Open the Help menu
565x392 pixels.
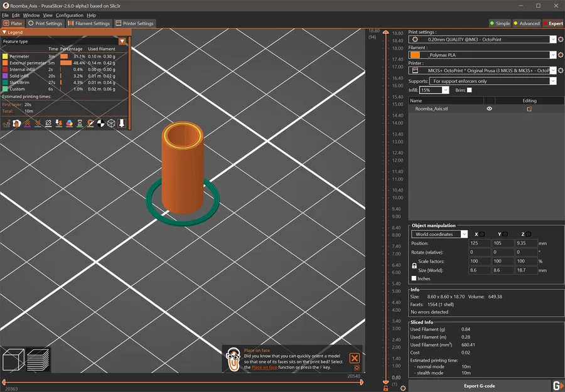(91, 15)
